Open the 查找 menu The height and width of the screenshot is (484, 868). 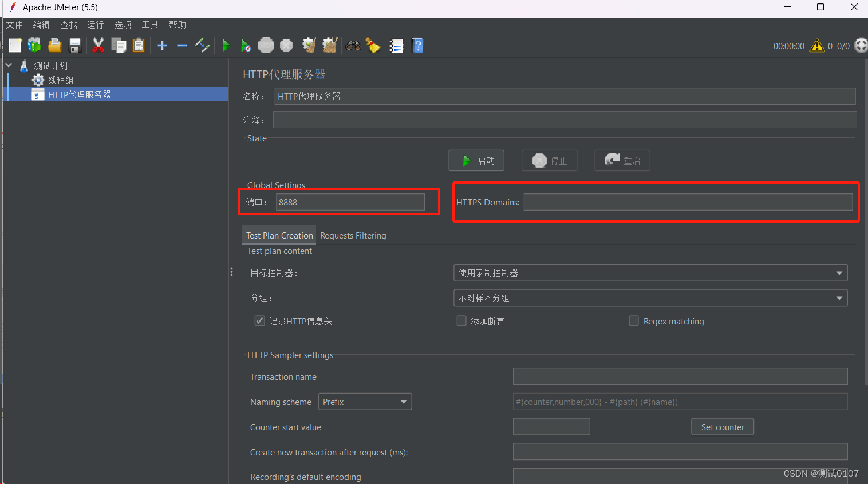point(69,25)
